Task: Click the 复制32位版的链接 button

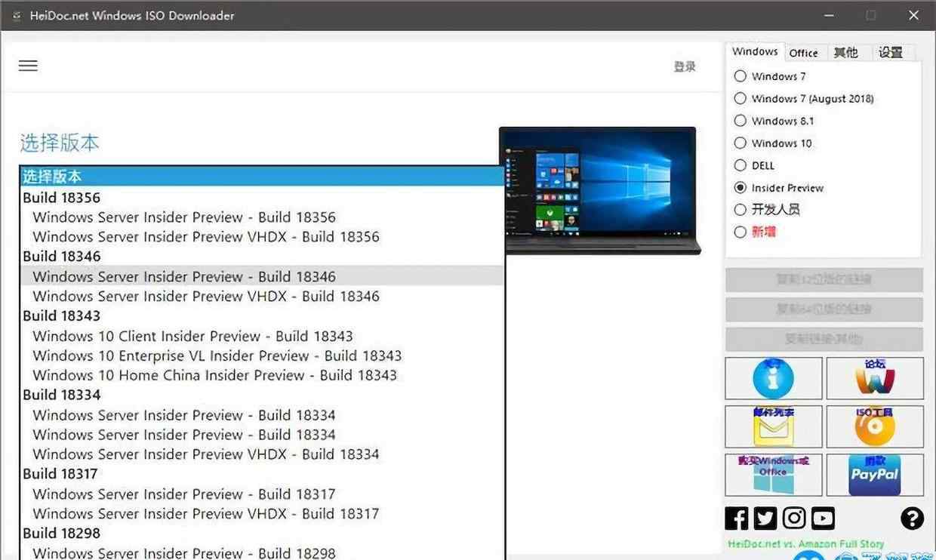Action: (824, 280)
